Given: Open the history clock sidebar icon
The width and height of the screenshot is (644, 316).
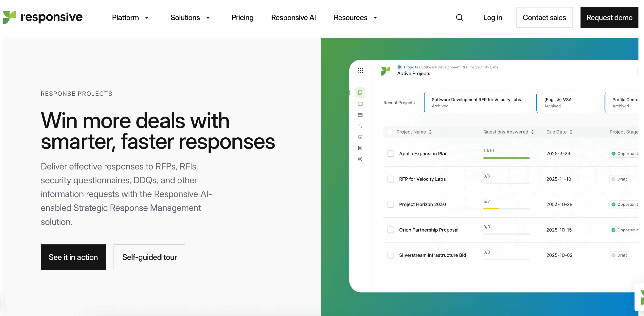Looking at the screenshot, I should [x=360, y=137].
